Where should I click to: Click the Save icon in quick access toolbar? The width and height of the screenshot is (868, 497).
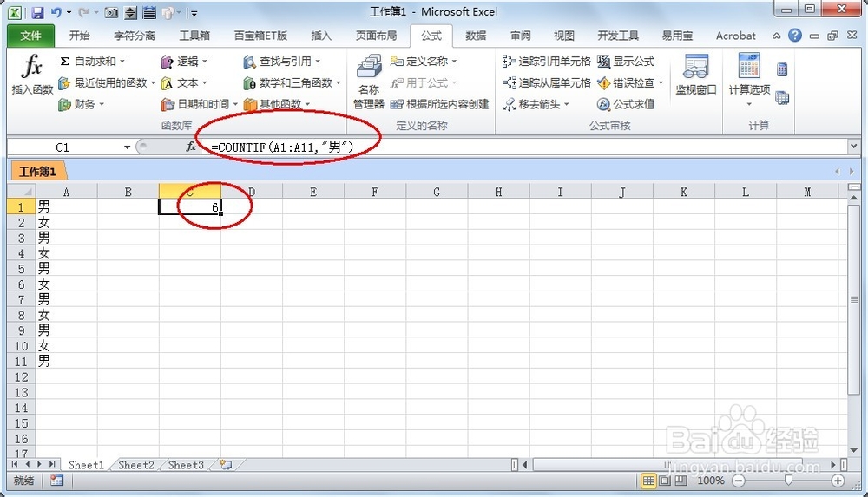37,13
